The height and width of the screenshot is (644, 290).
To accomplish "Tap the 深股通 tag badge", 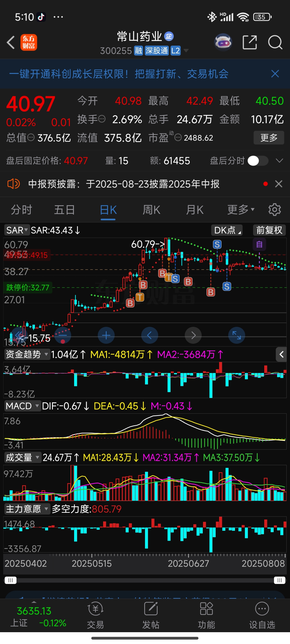I will click(x=157, y=51).
